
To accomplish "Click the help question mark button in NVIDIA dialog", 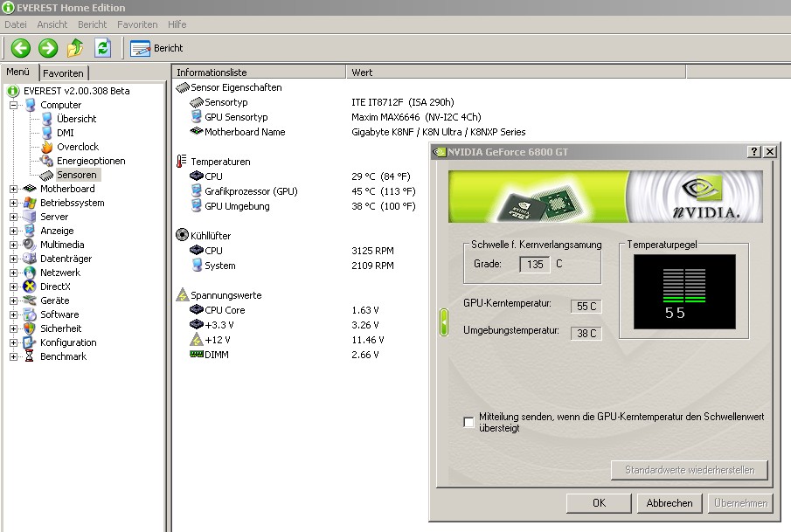I will (x=753, y=152).
